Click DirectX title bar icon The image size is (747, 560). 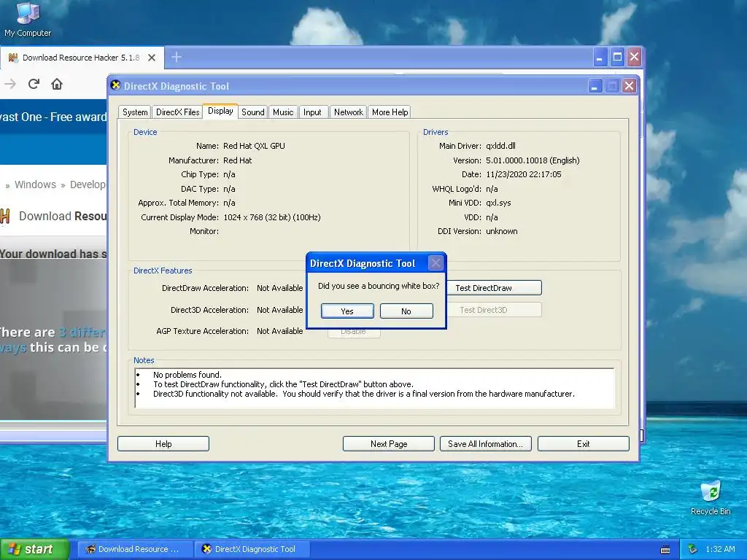click(x=115, y=85)
